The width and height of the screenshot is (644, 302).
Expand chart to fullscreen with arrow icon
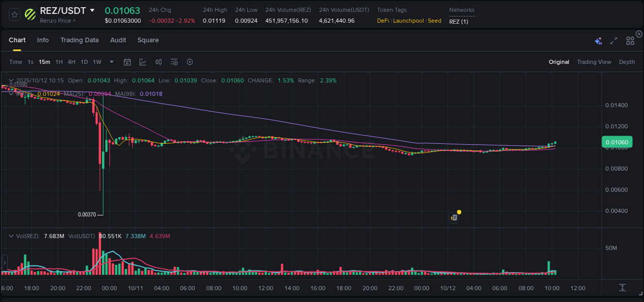point(614,40)
